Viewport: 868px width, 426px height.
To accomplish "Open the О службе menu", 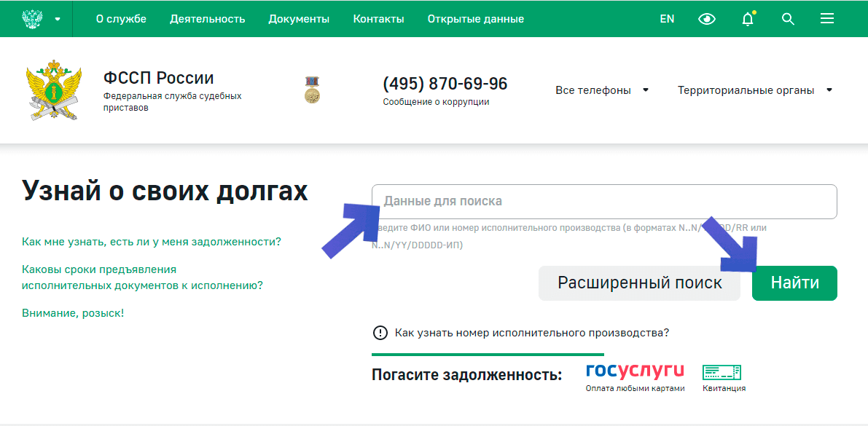I will point(121,19).
